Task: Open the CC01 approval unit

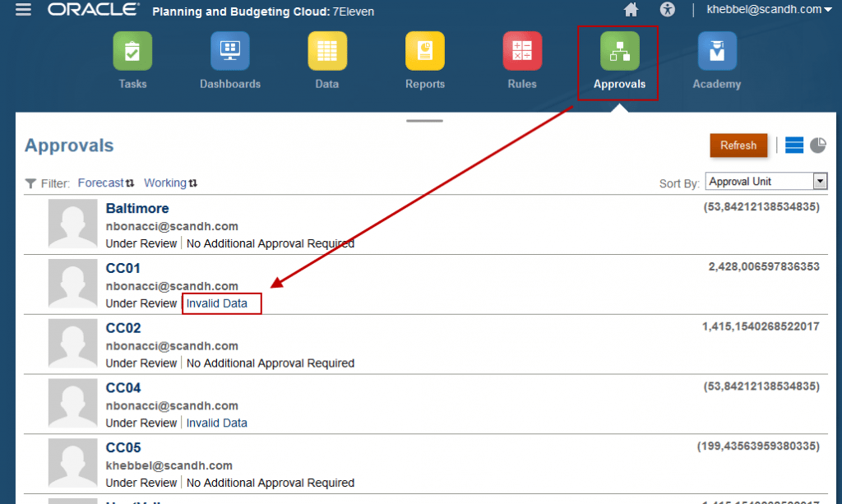Action: (x=123, y=268)
